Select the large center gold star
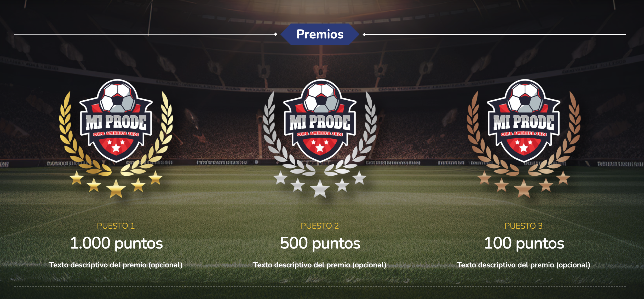The image size is (644, 299). (116, 188)
